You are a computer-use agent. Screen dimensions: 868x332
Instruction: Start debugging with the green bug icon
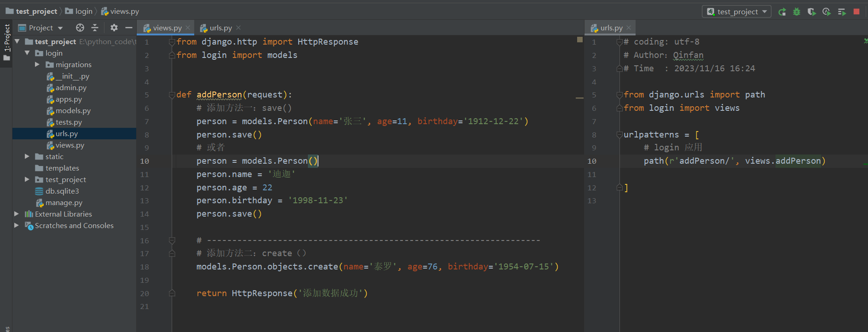[x=797, y=11]
